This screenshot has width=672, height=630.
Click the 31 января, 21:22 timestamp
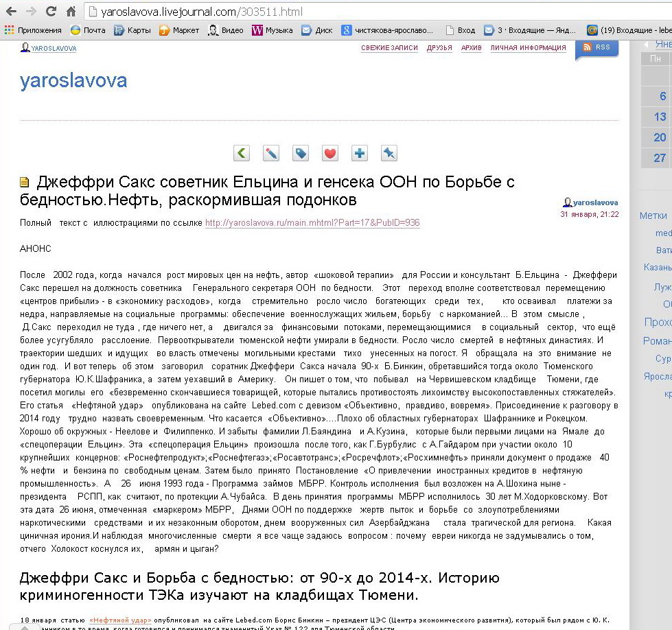[x=589, y=214]
